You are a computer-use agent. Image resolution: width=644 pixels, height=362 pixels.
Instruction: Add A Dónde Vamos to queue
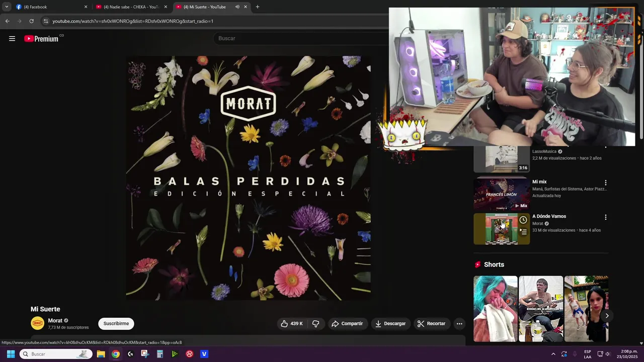[x=523, y=232]
